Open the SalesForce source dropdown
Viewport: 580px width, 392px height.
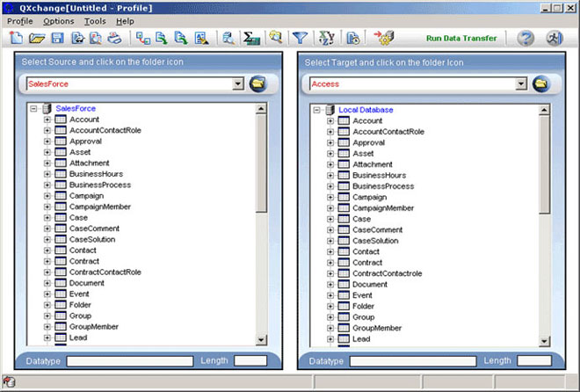point(238,84)
